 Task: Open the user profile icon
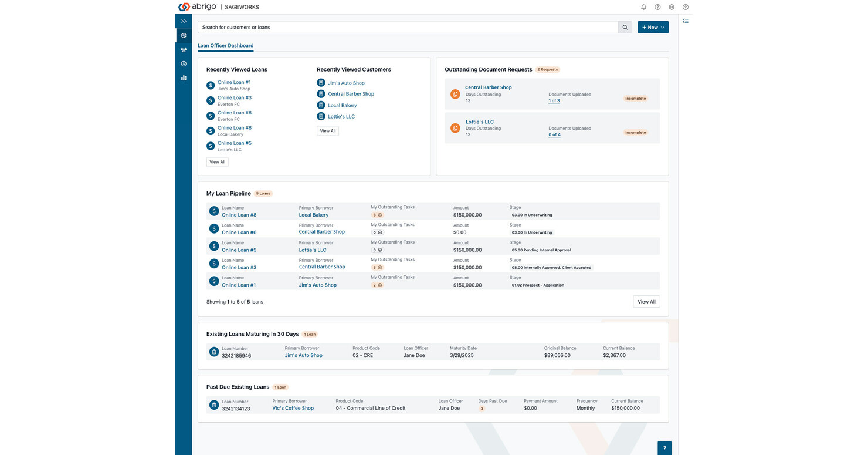pos(686,7)
